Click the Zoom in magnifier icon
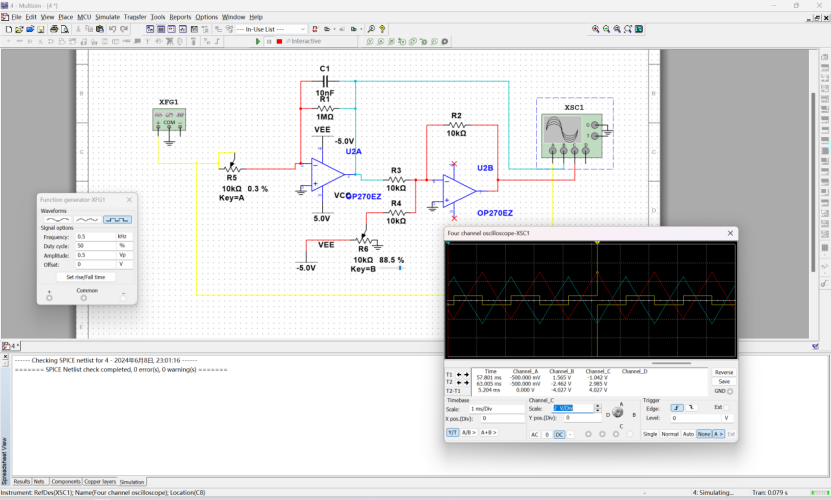The width and height of the screenshot is (831, 500). point(596,29)
